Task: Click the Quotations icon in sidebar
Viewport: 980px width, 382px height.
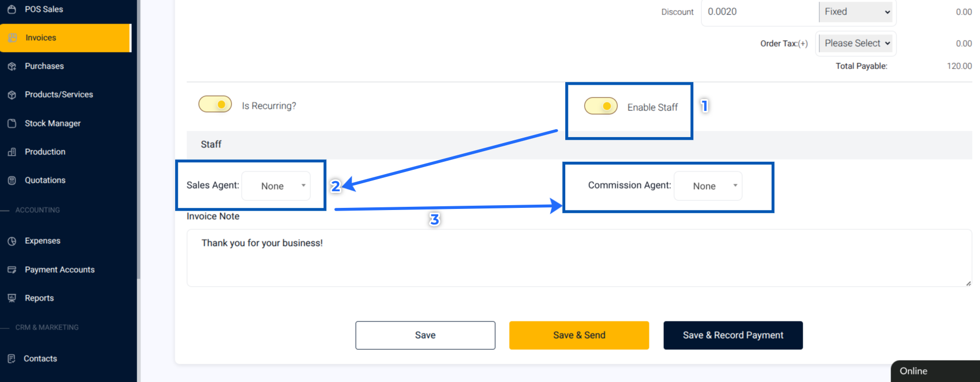Action: (x=12, y=181)
